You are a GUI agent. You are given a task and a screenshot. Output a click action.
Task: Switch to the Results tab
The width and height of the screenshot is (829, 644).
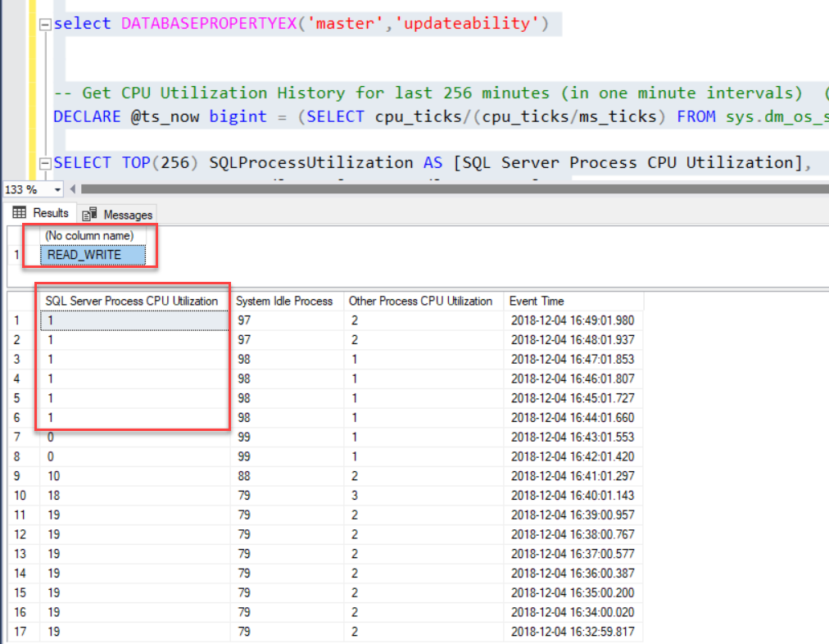point(42,213)
